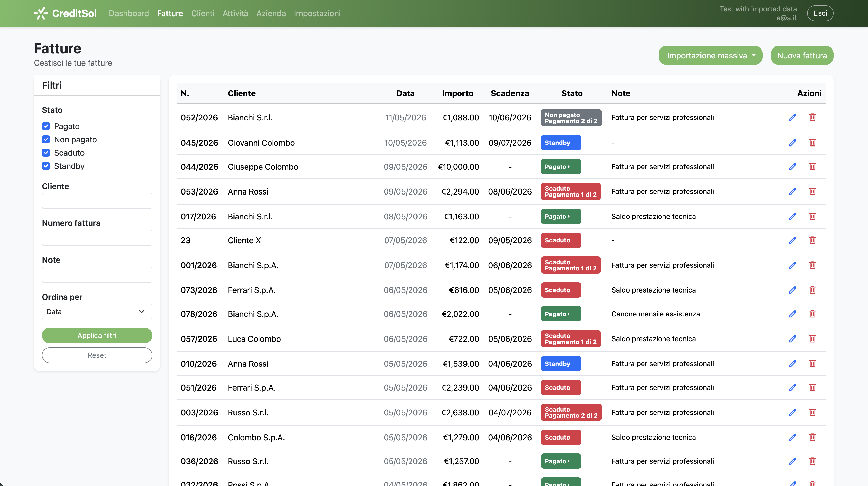
Task: Click the Scadenza column header
Action: click(510, 93)
